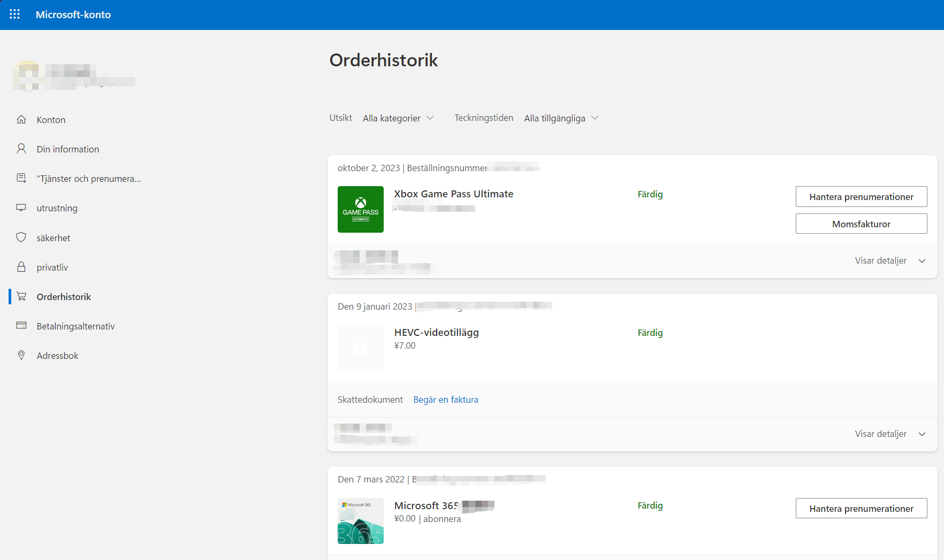Open the HEVC-videotillägg product thumbnail
Screen dimensions: 944x560
pyautogui.click(x=361, y=348)
